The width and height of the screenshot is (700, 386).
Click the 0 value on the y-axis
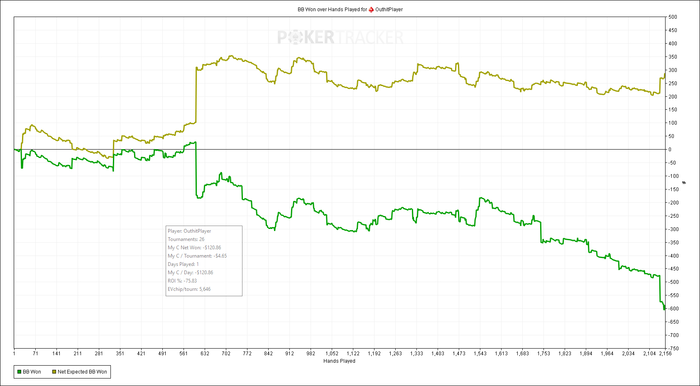pos(669,149)
